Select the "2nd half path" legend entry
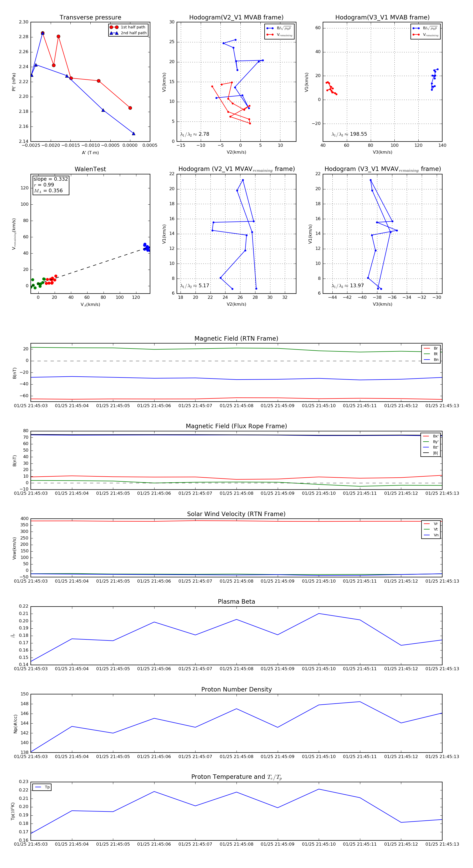The height and width of the screenshot is (868, 473). pos(128,33)
